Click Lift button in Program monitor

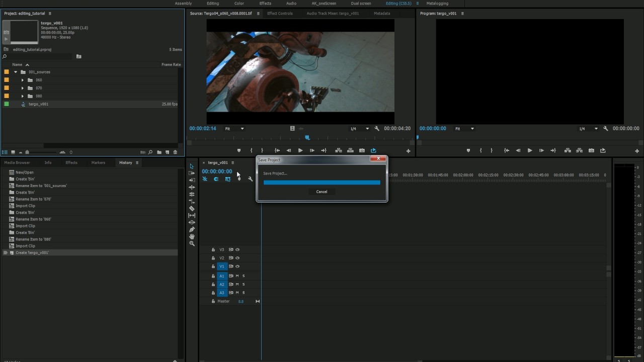pos(568,150)
